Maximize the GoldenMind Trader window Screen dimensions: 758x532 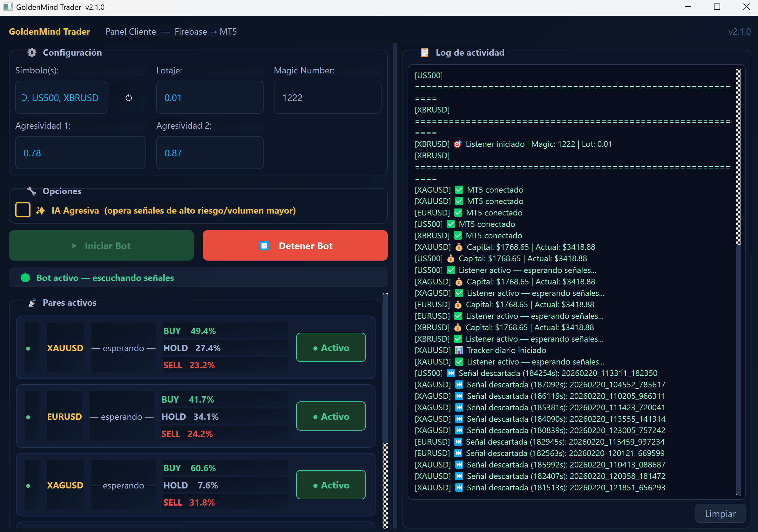tap(717, 7)
